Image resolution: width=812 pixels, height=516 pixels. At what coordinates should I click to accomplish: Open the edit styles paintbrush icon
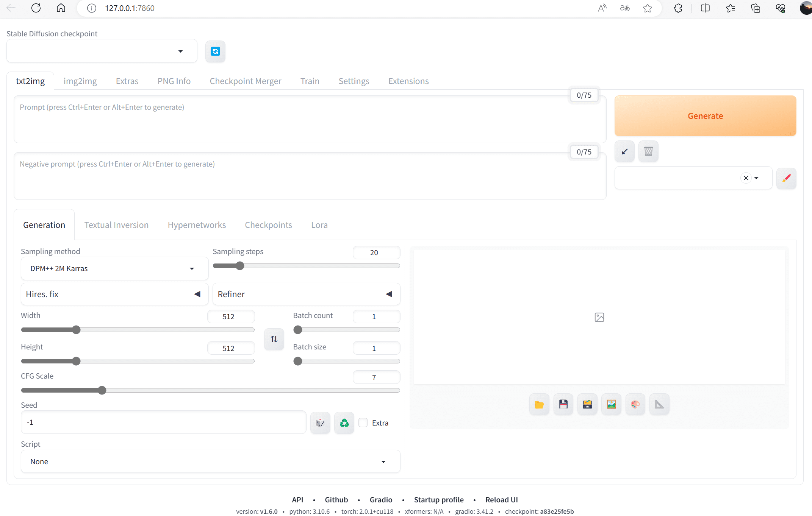point(786,178)
